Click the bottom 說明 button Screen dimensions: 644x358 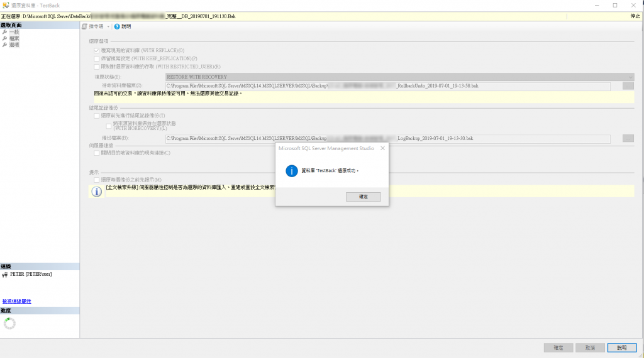[x=622, y=348]
